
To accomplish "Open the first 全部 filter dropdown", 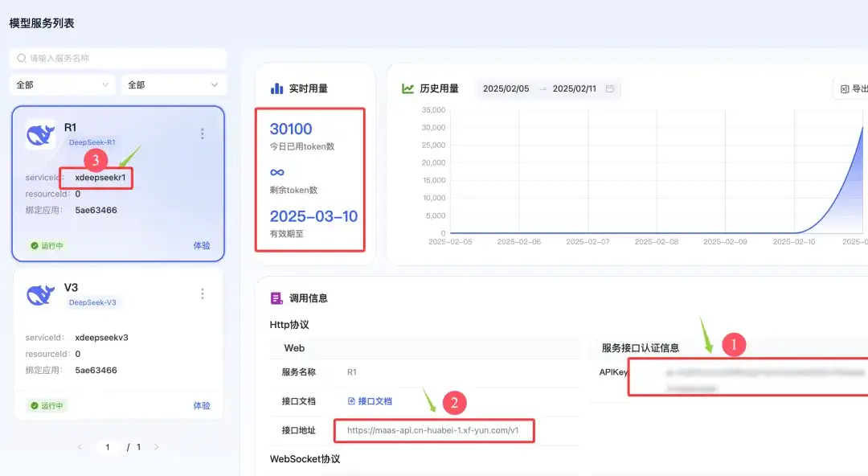I will (63, 84).
